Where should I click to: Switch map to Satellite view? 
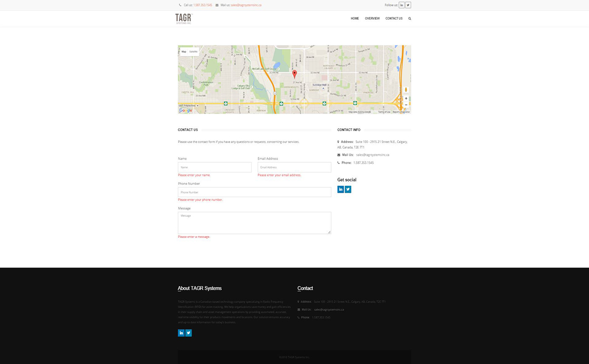[x=193, y=52]
